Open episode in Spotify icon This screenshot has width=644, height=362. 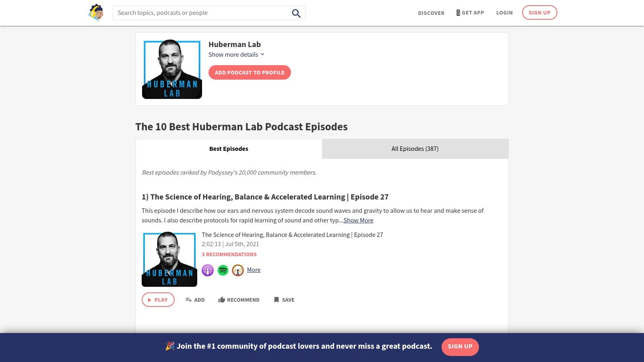click(223, 270)
